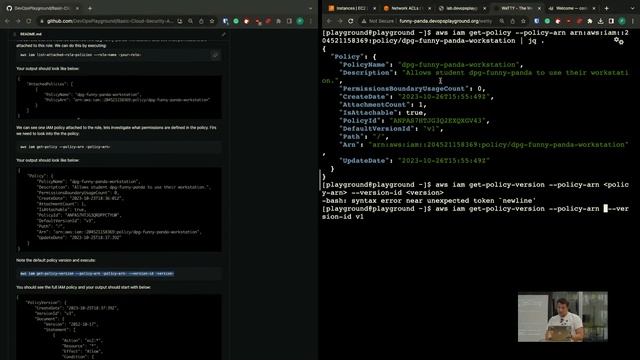Open the WeTTY terminal settings gear
This screenshot has width=640, height=360.
click(619, 41)
